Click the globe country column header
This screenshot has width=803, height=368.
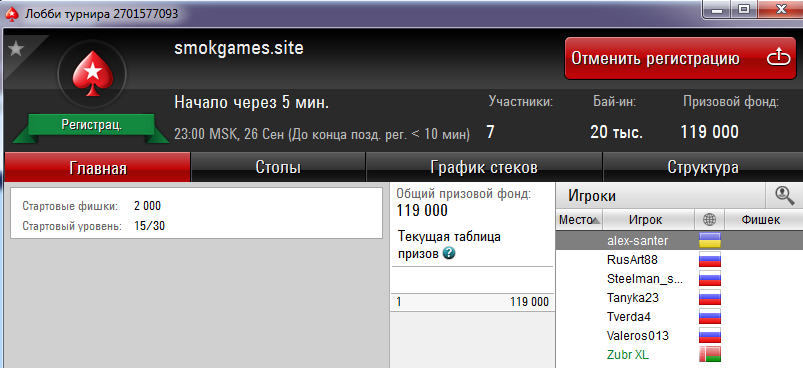point(709,220)
